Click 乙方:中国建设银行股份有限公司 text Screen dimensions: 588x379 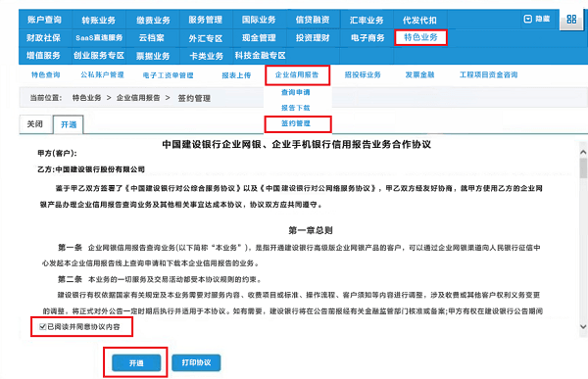[x=91, y=169]
